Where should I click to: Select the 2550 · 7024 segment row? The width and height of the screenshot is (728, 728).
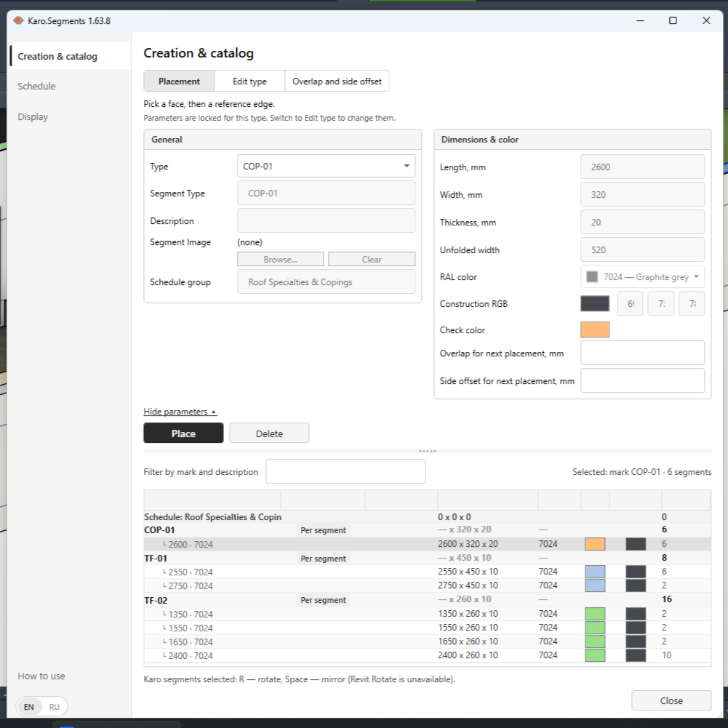click(427, 572)
